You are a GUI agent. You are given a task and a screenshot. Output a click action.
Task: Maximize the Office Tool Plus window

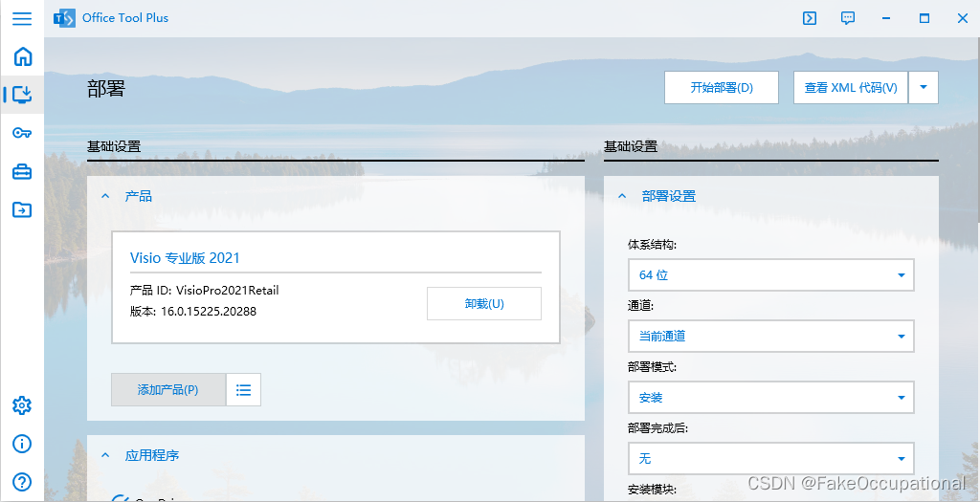click(924, 18)
